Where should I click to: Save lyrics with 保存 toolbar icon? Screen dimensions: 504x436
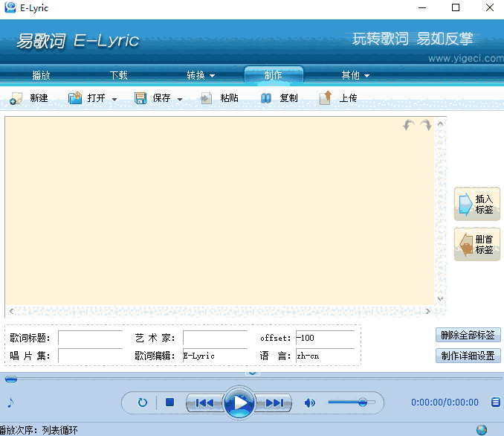click(x=140, y=97)
